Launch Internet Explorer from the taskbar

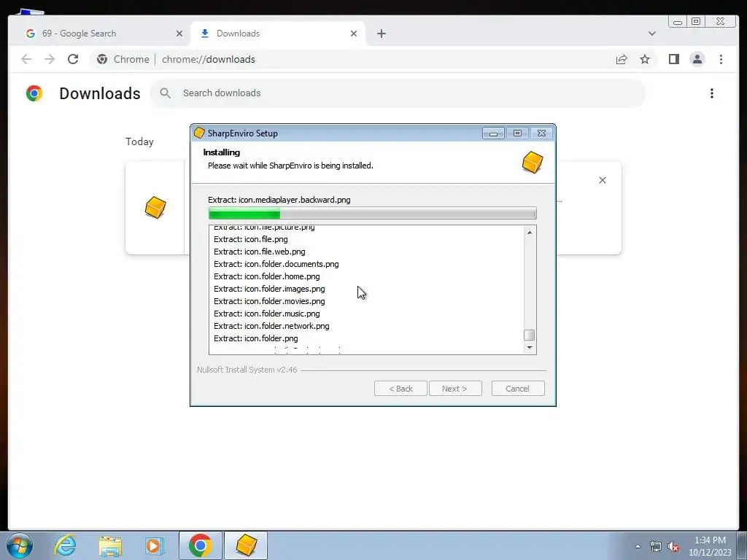(x=65, y=545)
